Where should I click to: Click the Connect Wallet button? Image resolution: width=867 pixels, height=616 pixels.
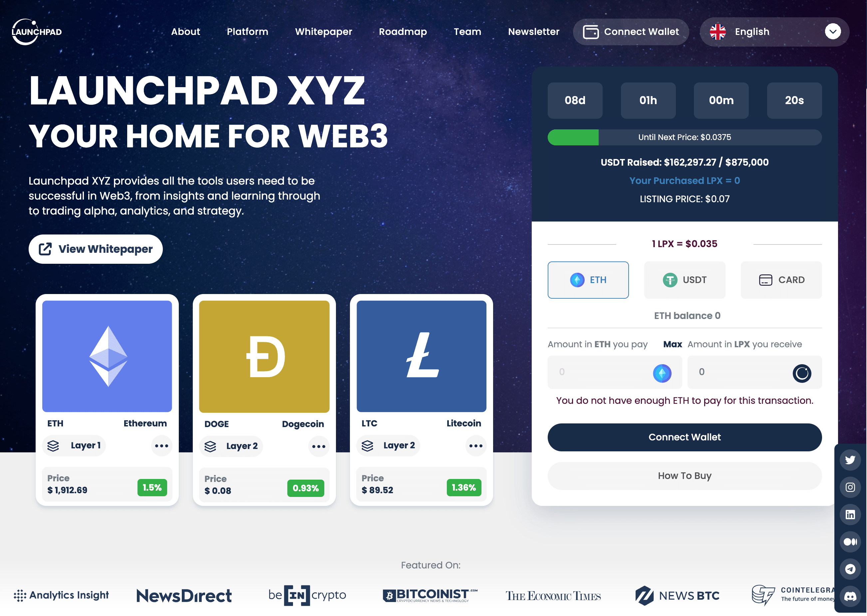coord(685,437)
